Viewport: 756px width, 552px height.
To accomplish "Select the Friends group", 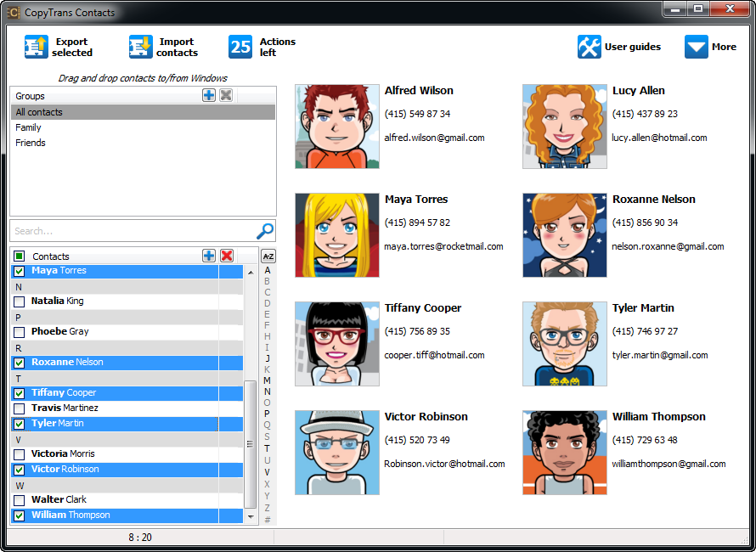I will [31, 143].
